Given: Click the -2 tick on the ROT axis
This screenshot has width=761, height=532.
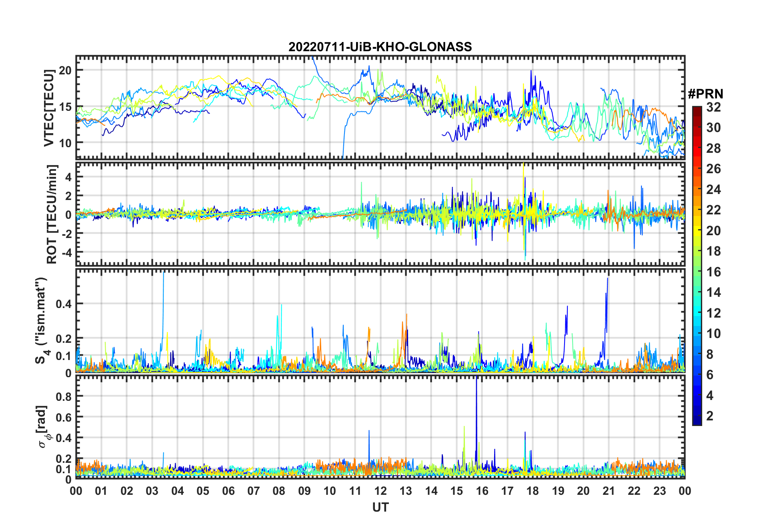Looking at the screenshot, I should (66, 234).
